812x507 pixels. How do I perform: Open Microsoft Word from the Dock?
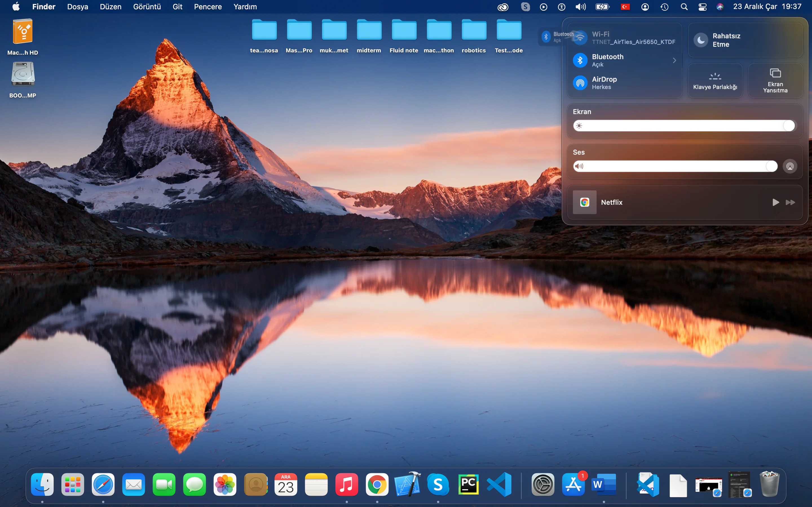pos(604,484)
